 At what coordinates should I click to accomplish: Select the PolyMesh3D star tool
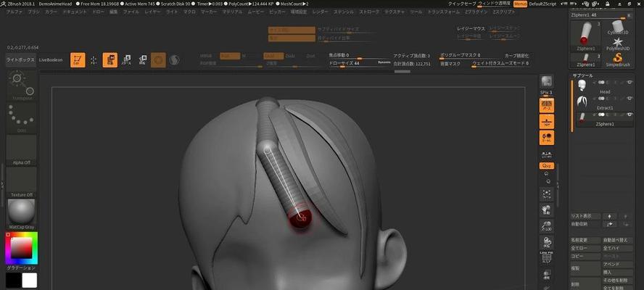pos(618,43)
